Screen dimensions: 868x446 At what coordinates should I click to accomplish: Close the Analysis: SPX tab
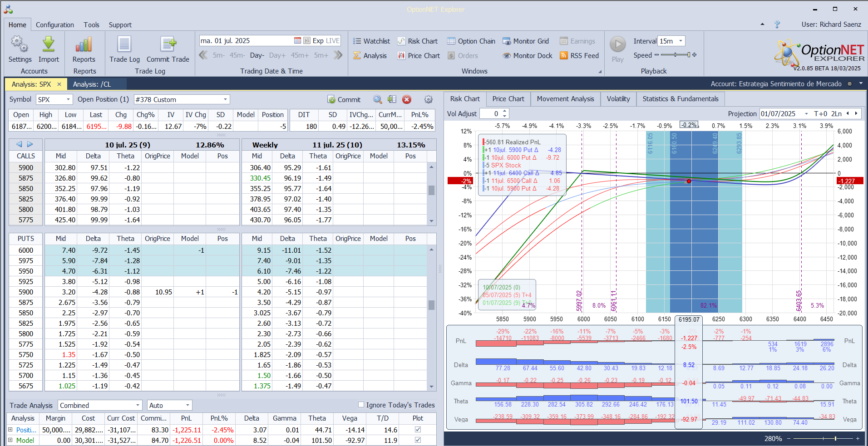[x=59, y=84]
